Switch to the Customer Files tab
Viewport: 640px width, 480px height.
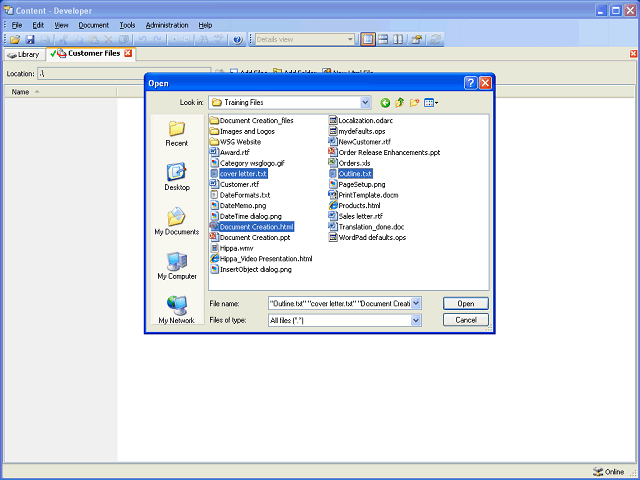[90, 53]
